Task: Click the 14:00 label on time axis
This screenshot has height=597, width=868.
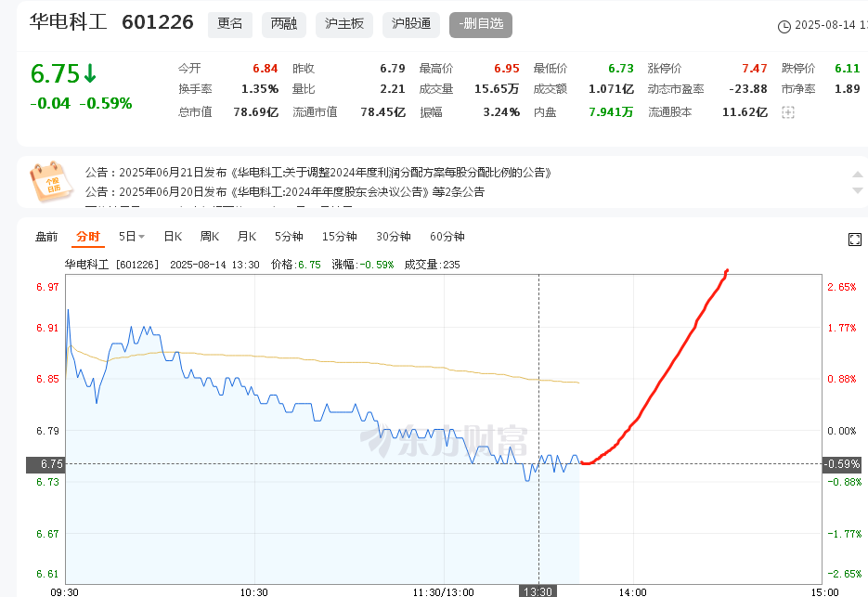Action: click(633, 592)
